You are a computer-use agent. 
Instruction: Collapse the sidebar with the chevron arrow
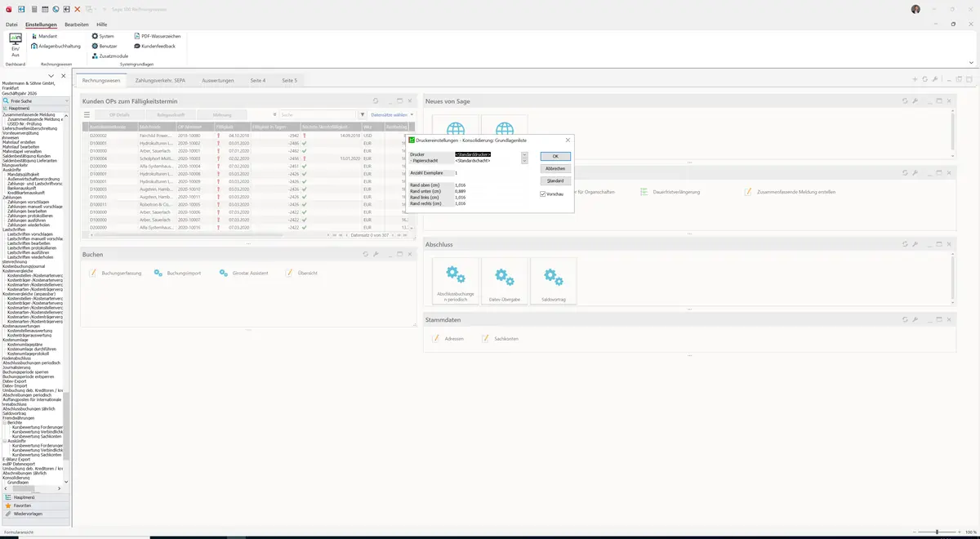pyautogui.click(x=51, y=76)
